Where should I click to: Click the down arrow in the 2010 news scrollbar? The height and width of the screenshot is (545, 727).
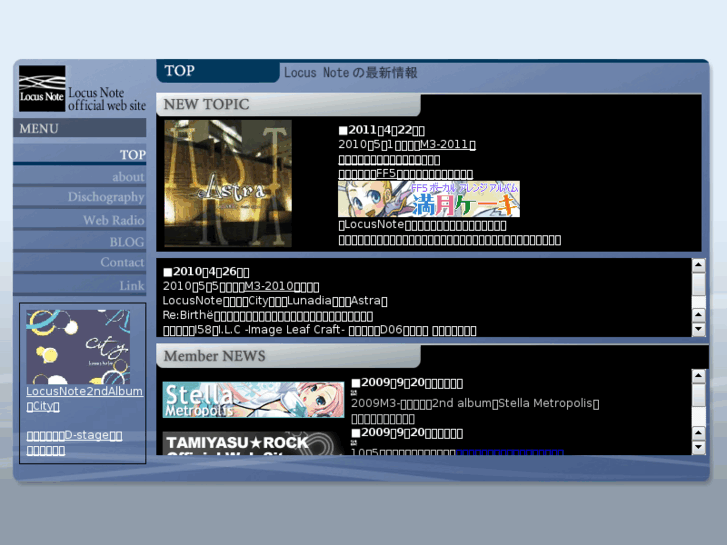[699, 329]
